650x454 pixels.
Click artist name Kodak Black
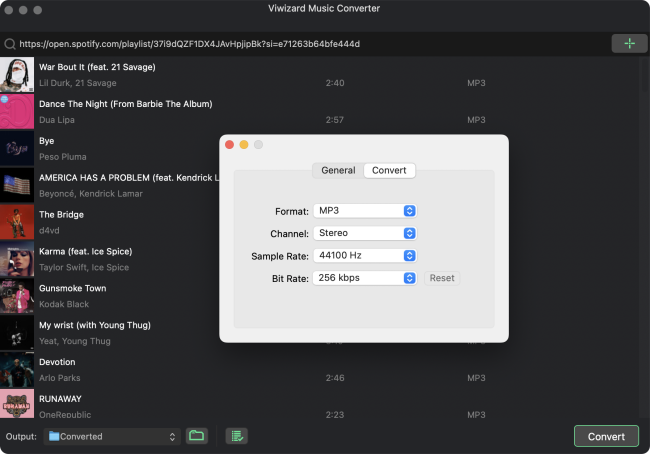(64, 304)
